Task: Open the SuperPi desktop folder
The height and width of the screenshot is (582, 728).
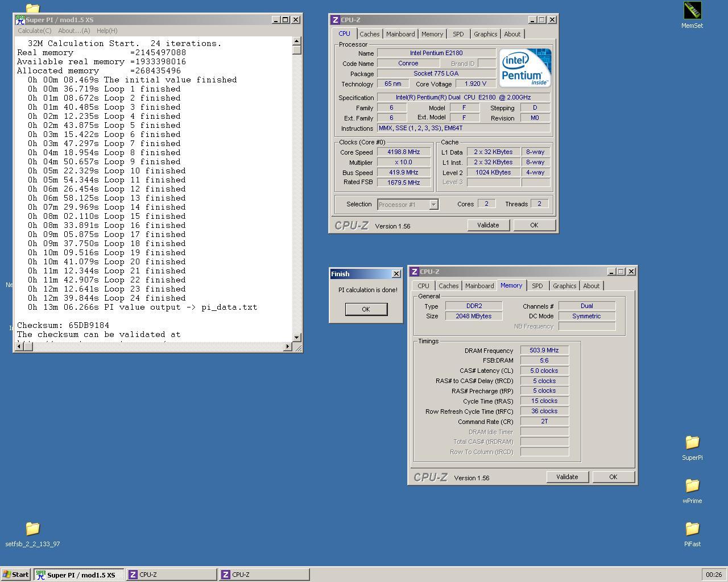Action: [692, 447]
